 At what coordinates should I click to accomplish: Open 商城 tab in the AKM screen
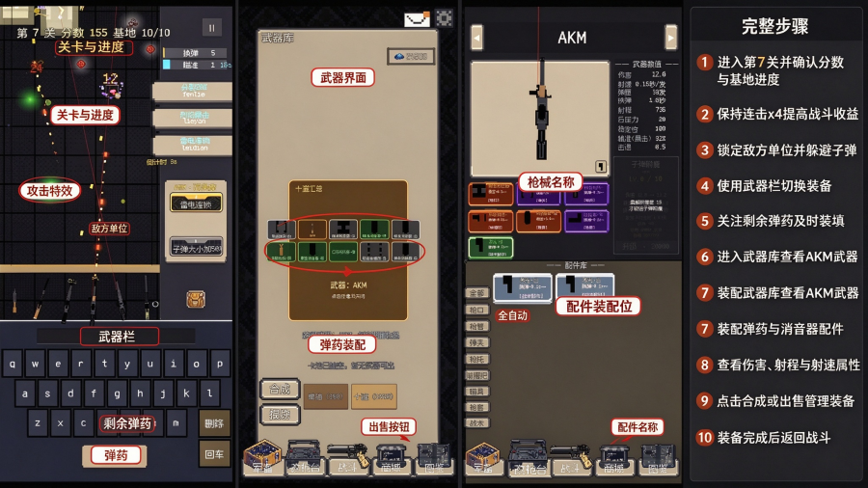click(614, 458)
